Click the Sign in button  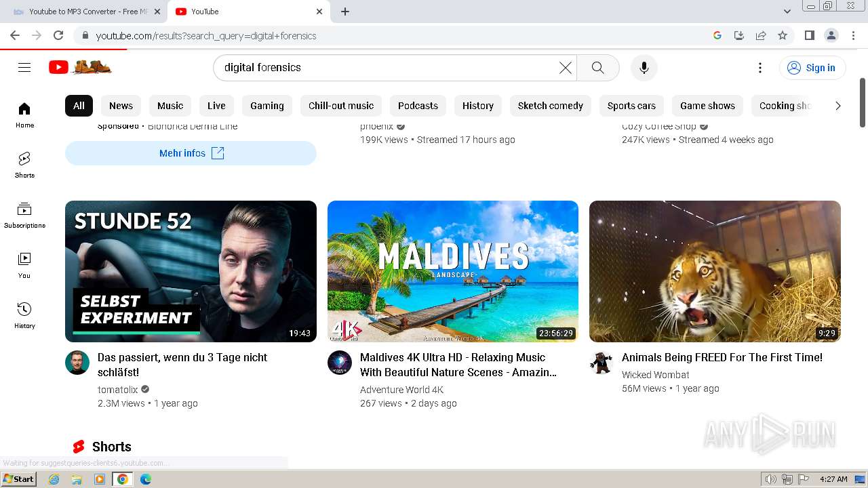click(x=812, y=68)
